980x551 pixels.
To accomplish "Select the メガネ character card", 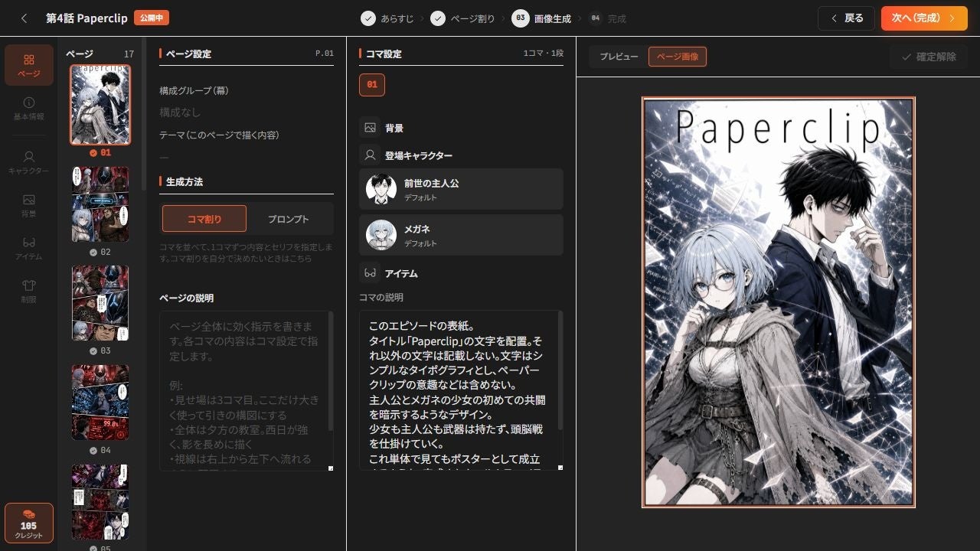I will point(461,235).
